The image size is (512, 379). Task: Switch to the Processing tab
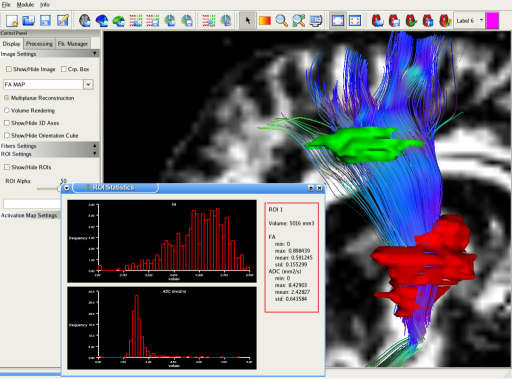(39, 44)
